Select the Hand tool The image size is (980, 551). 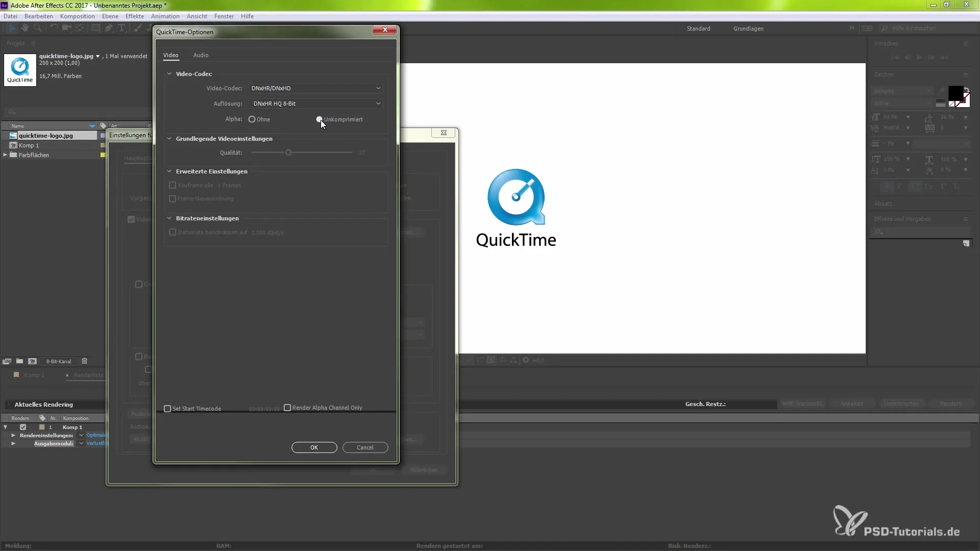click(x=24, y=28)
